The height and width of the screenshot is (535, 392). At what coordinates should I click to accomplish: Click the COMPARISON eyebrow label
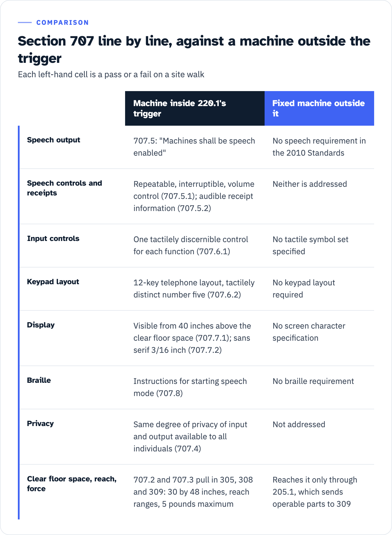pyautogui.click(x=63, y=22)
